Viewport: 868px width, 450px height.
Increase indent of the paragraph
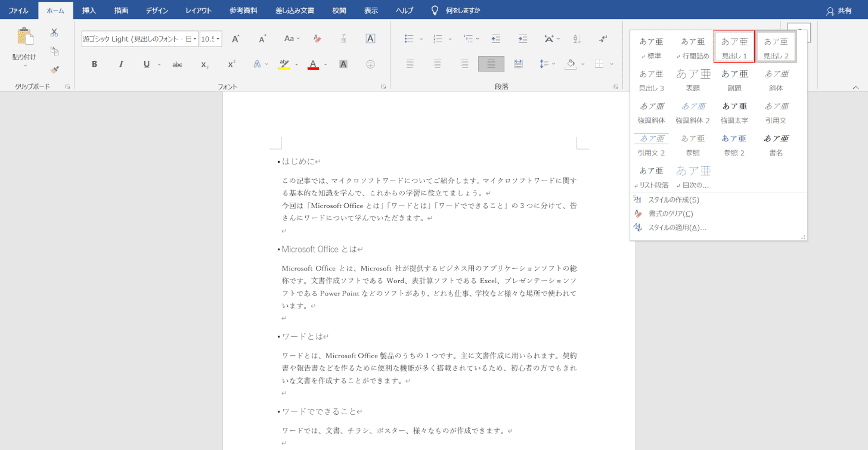(x=522, y=39)
